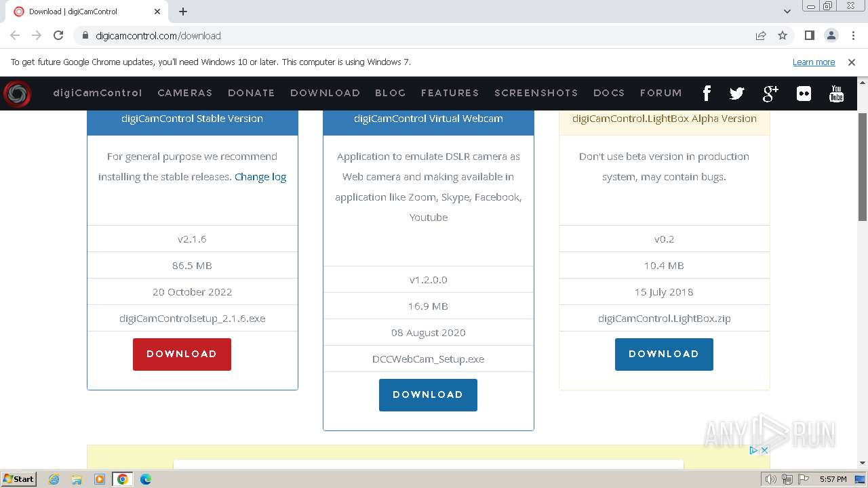Open Internet Explorer from taskbar

tap(54, 479)
